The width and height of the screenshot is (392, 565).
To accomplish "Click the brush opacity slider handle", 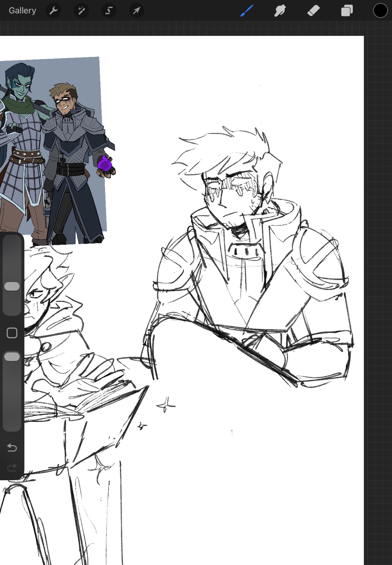I will pyautogui.click(x=12, y=357).
